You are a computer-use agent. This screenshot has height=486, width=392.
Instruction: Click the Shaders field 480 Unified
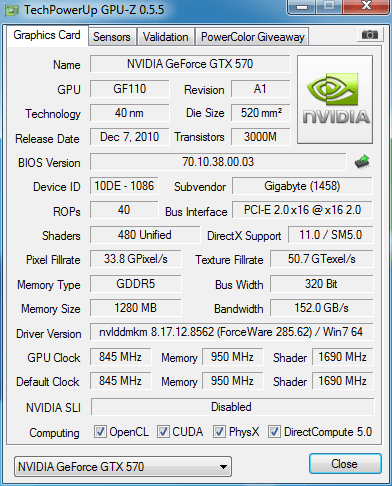tap(145, 235)
